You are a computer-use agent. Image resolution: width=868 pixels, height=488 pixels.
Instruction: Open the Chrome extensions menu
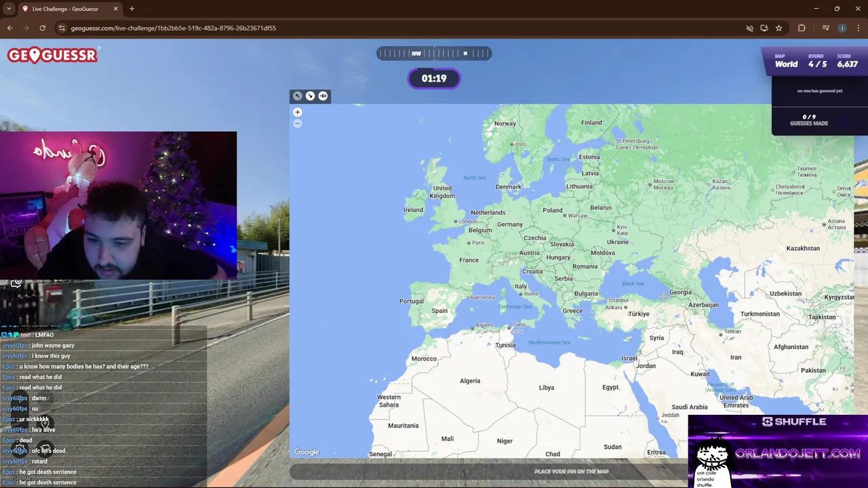(x=802, y=28)
